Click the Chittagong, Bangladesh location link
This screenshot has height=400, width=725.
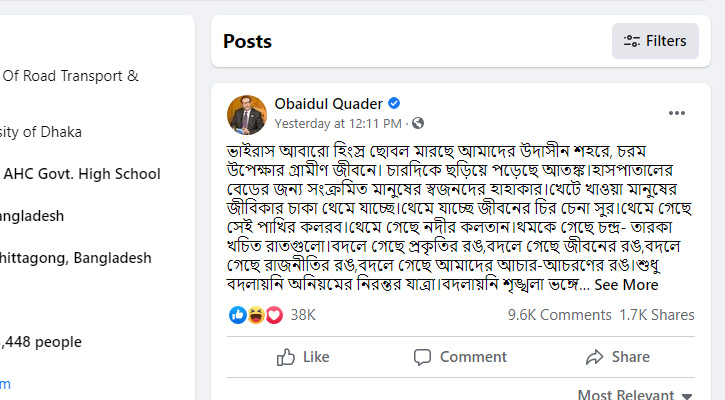click(76, 257)
